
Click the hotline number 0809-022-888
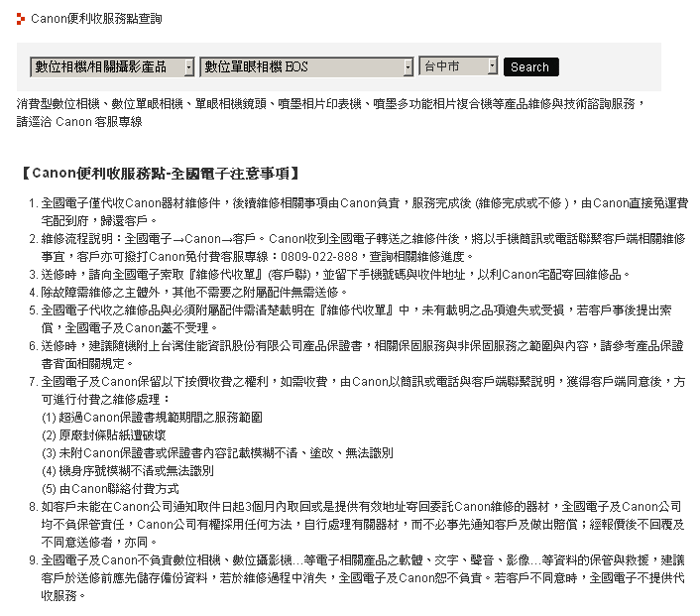point(318,257)
